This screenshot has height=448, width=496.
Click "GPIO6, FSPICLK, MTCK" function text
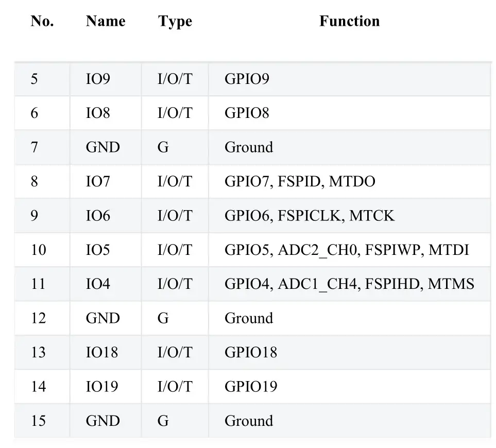(310, 215)
